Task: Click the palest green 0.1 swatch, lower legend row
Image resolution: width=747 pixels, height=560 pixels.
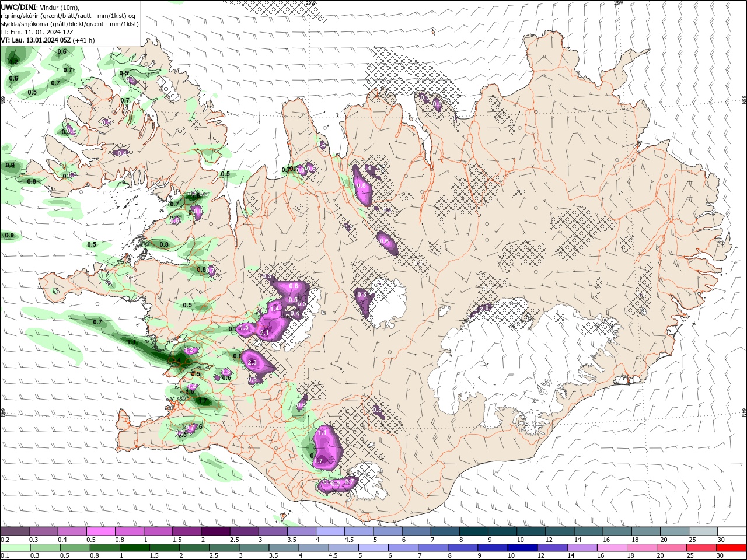Action: [x=15, y=548]
